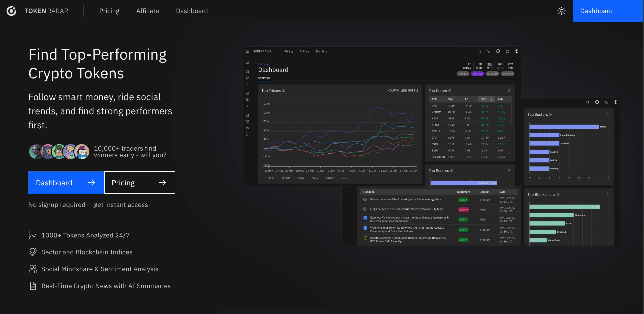Viewport: 644px width, 314px height.
Task: Click the info icon next to Top Tokens
Action: pos(284,91)
